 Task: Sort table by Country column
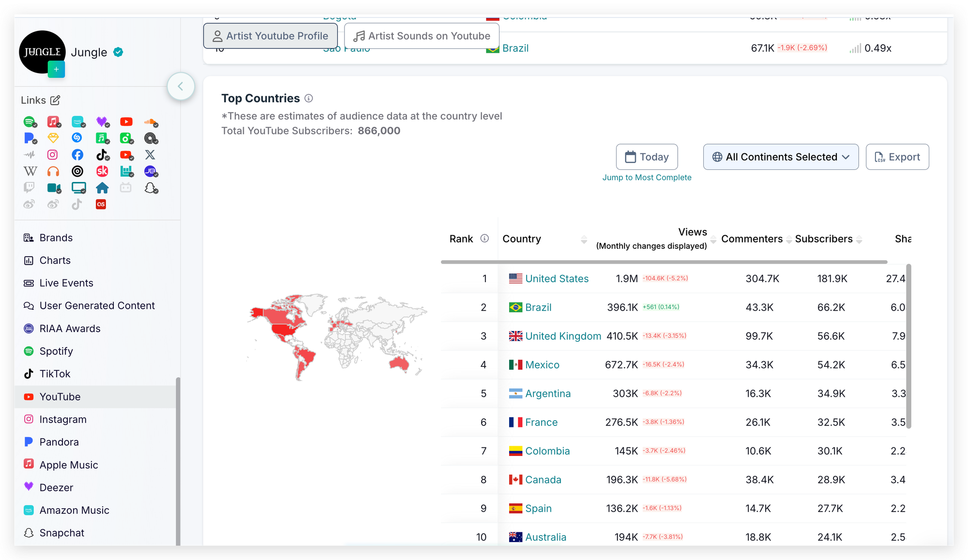pyautogui.click(x=584, y=240)
